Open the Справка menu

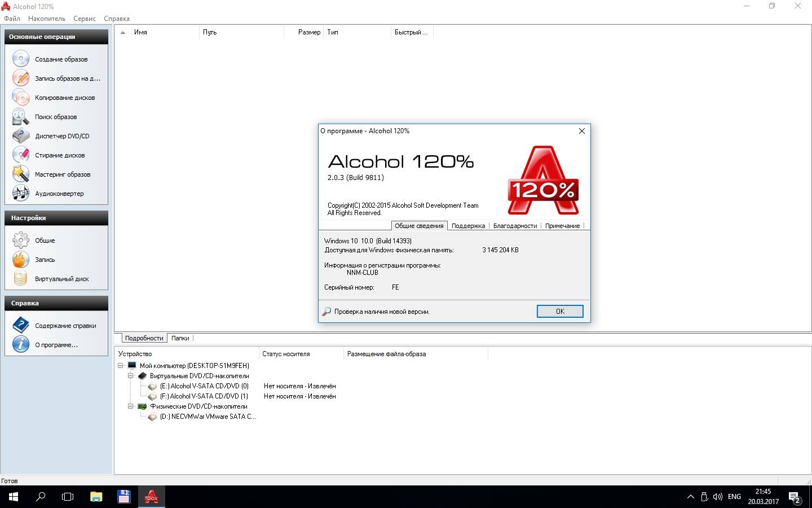click(117, 19)
